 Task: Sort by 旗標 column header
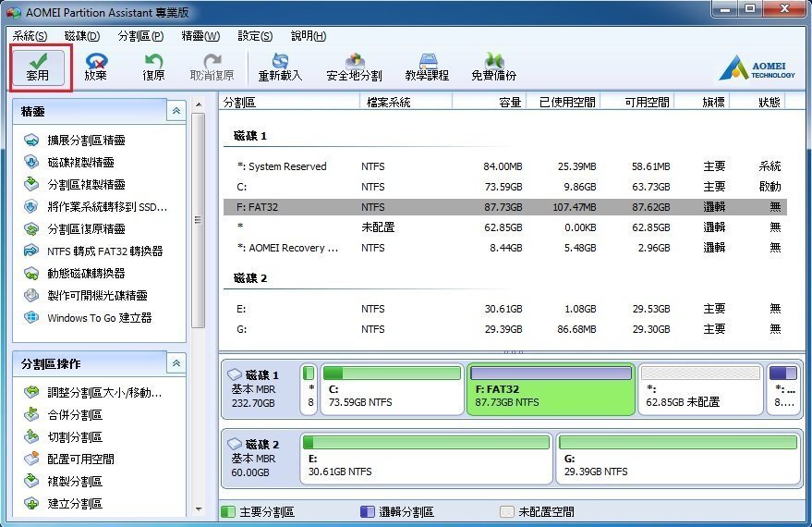(x=703, y=102)
